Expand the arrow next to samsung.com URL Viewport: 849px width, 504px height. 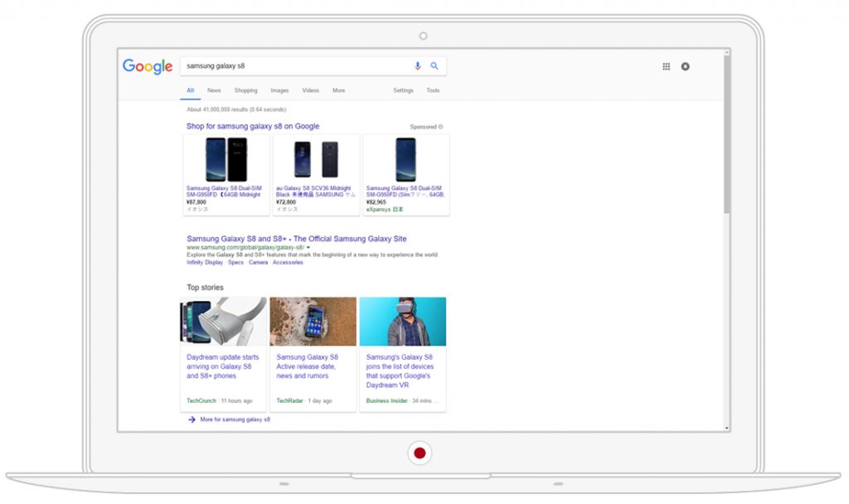tap(308, 247)
